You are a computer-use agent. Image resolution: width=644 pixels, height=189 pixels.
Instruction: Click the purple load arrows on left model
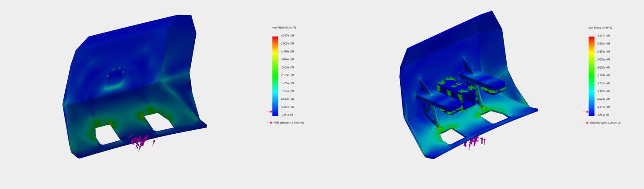[140, 142]
